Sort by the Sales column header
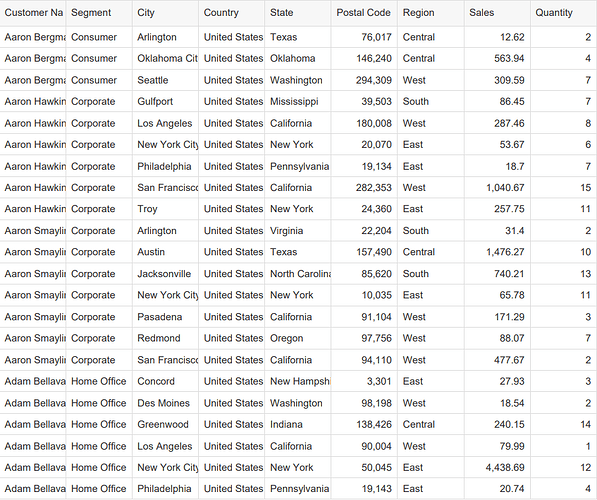This screenshot has height=500, width=597. (497, 13)
